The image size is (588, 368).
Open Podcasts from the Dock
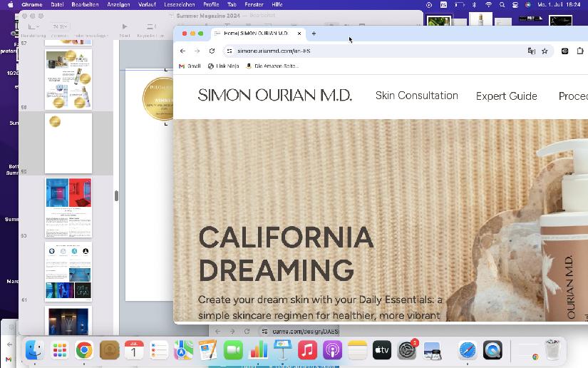coord(332,350)
